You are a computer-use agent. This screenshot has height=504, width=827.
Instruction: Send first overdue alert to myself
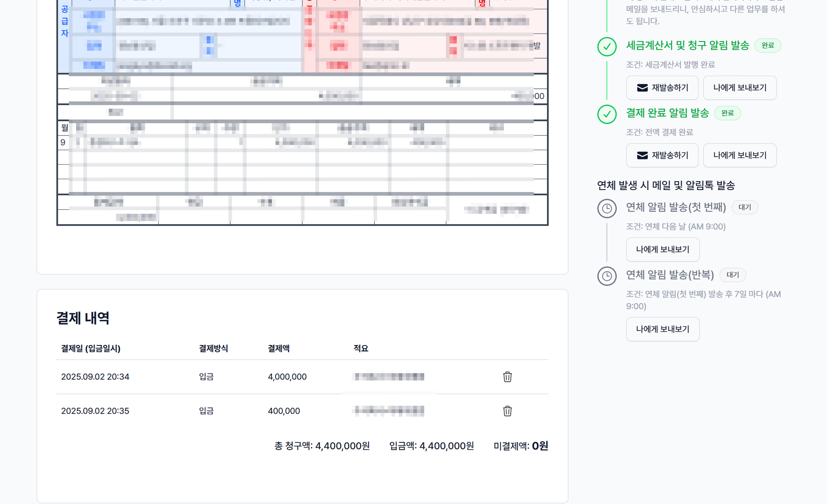click(662, 249)
